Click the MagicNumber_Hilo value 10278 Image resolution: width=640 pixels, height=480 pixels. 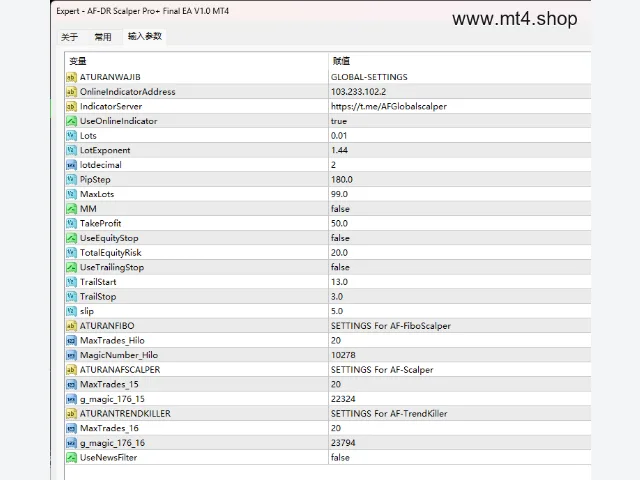[x=343, y=355]
